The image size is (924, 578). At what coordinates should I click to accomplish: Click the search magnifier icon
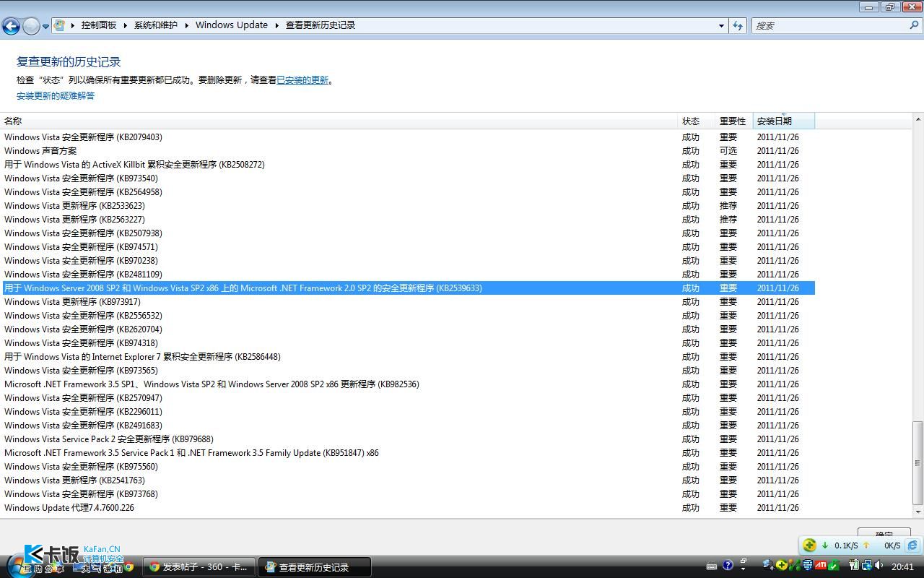pyautogui.click(x=914, y=25)
